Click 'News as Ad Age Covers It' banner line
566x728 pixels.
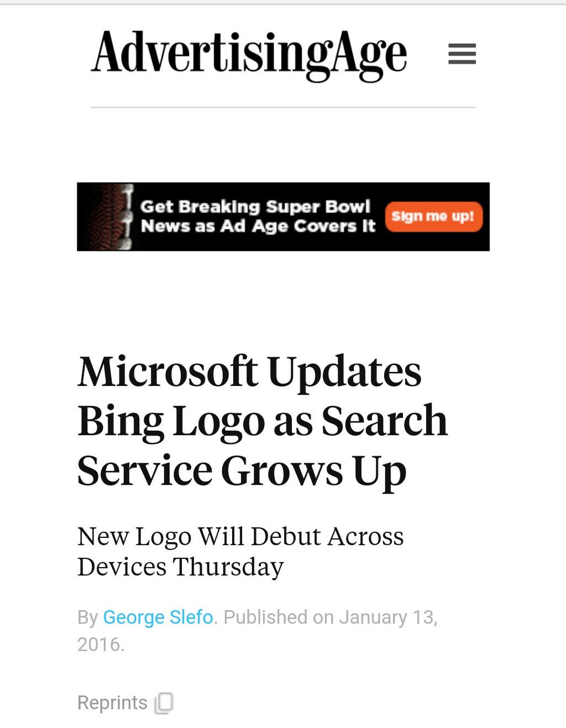[x=258, y=226]
